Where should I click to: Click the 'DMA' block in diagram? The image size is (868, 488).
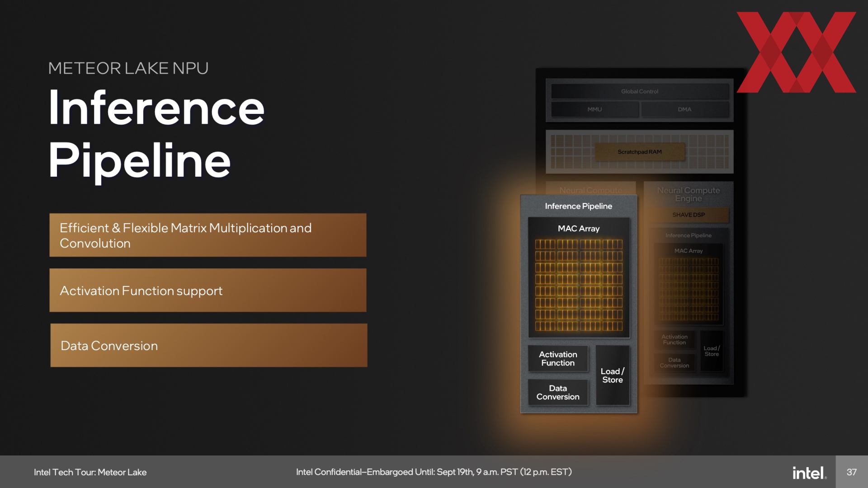(684, 109)
